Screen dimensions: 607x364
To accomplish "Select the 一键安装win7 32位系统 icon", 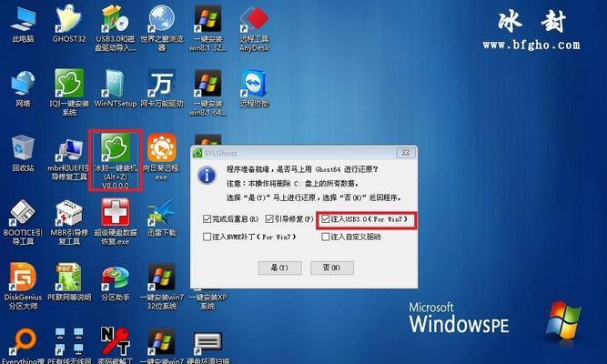I will click(162, 287).
